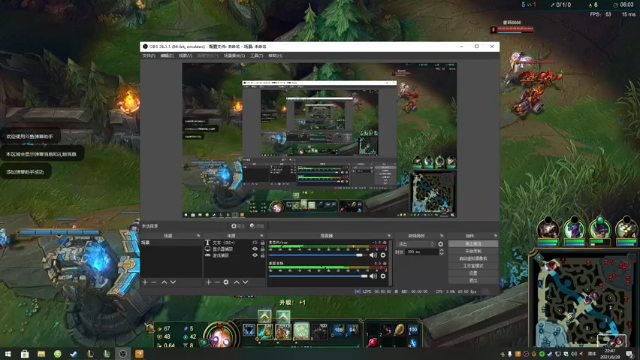The width and height of the screenshot is (640, 360).
Task: Move the scene up using the 场景 dock up arrow
Action: click(x=164, y=282)
